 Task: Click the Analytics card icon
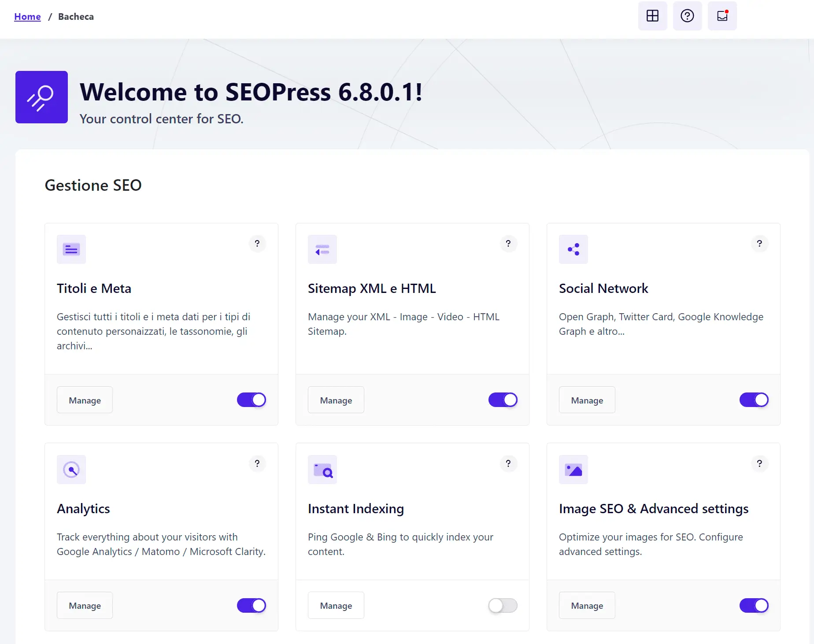[71, 470]
